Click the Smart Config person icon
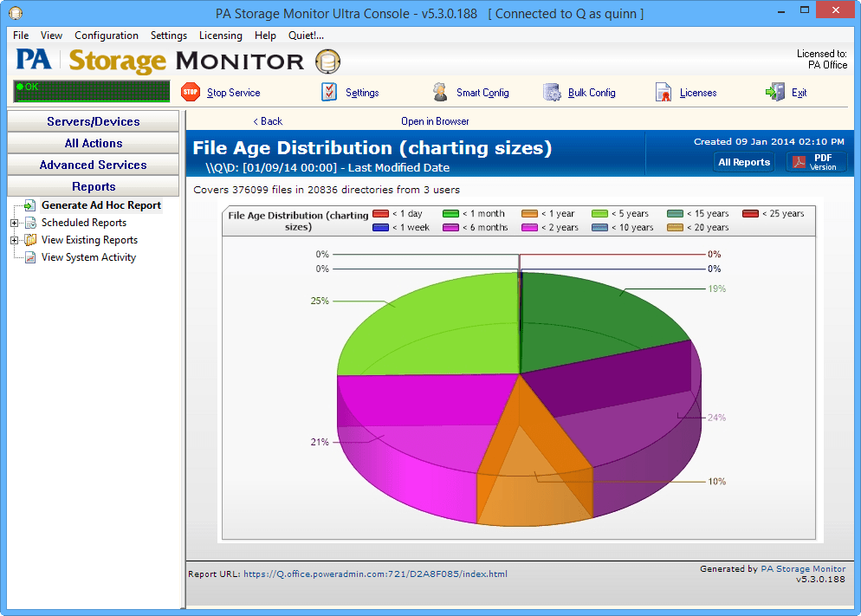Screen dimensions: 861x616 point(440,92)
